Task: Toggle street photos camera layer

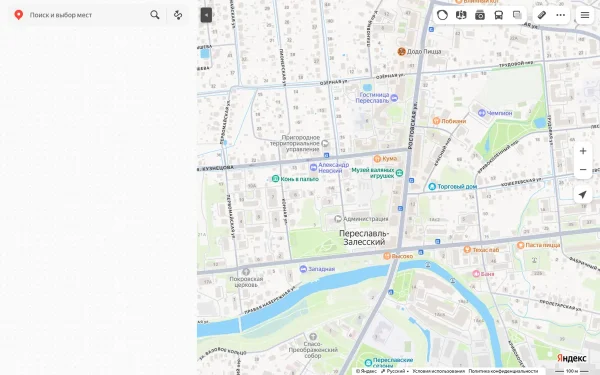Action: point(480,15)
